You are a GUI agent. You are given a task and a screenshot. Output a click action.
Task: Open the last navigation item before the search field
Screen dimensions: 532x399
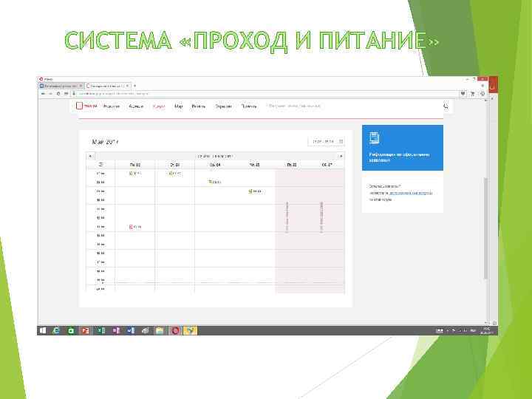[x=249, y=106]
